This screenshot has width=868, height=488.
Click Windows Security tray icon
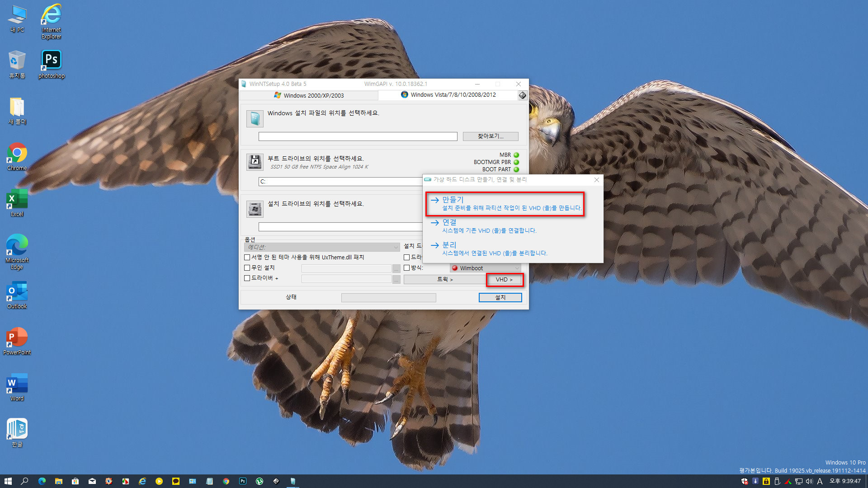point(745,481)
